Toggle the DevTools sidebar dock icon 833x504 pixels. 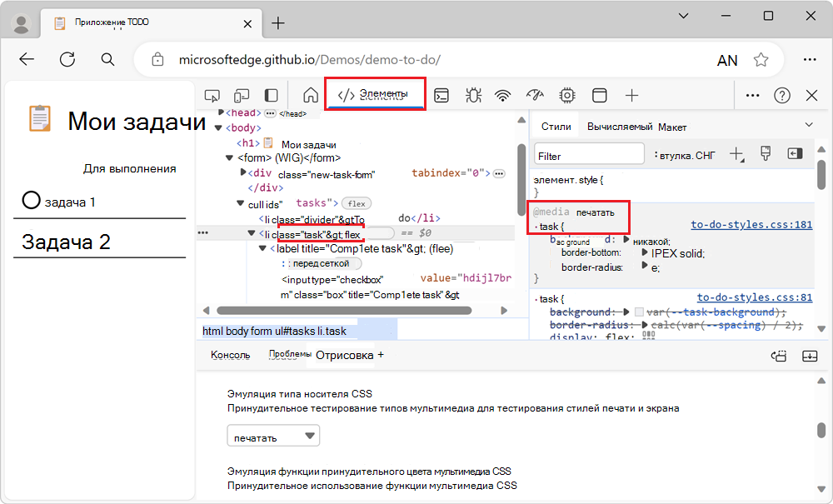coord(271,96)
